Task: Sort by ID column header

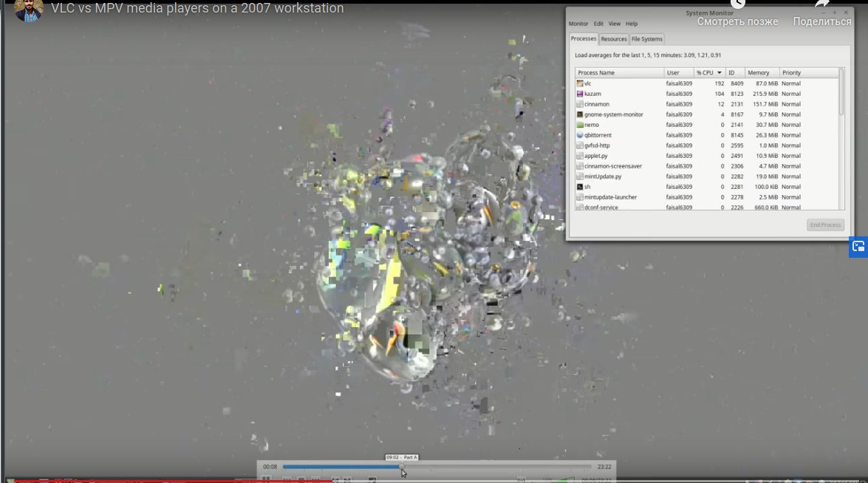Action: [734, 73]
